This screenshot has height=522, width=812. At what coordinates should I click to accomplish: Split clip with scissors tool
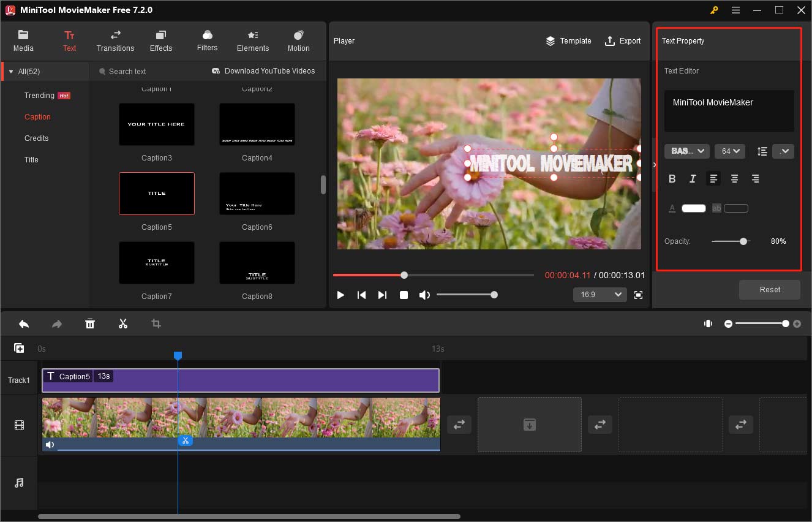(123, 323)
